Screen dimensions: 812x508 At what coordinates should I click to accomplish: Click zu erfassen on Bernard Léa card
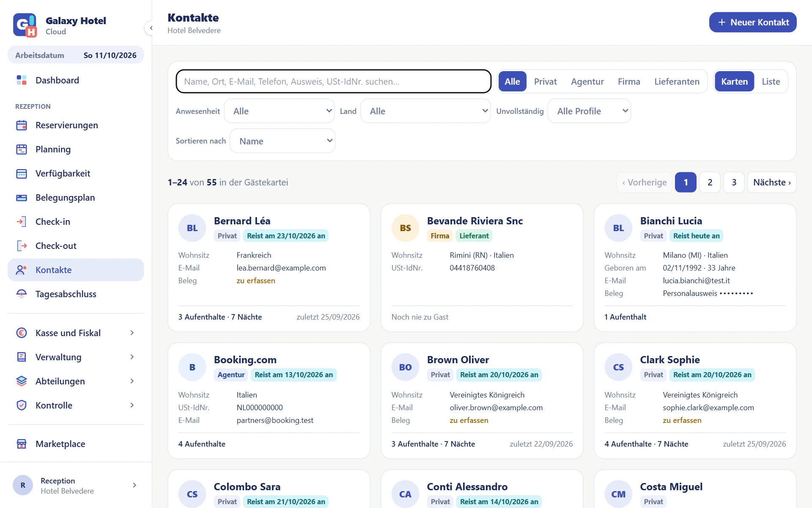[256, 281]
